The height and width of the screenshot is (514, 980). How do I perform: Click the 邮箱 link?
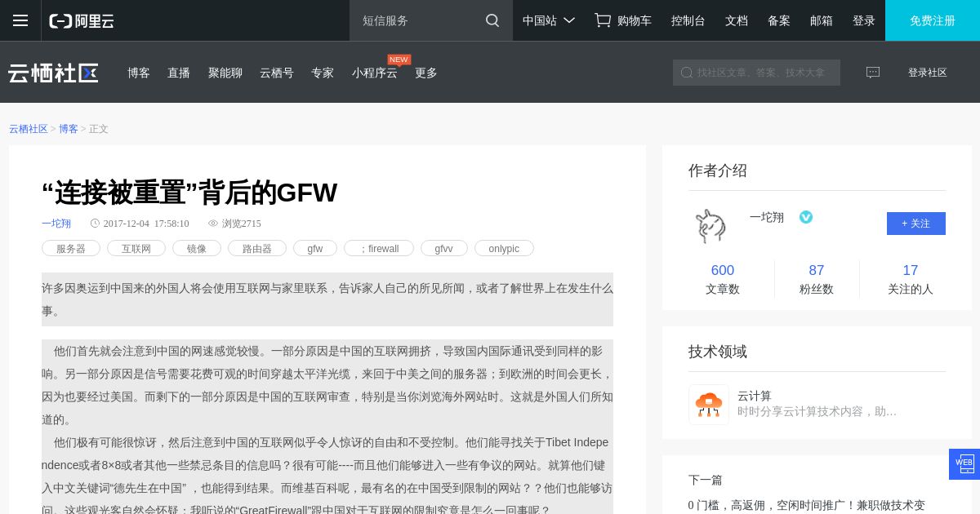pos(822,20)
